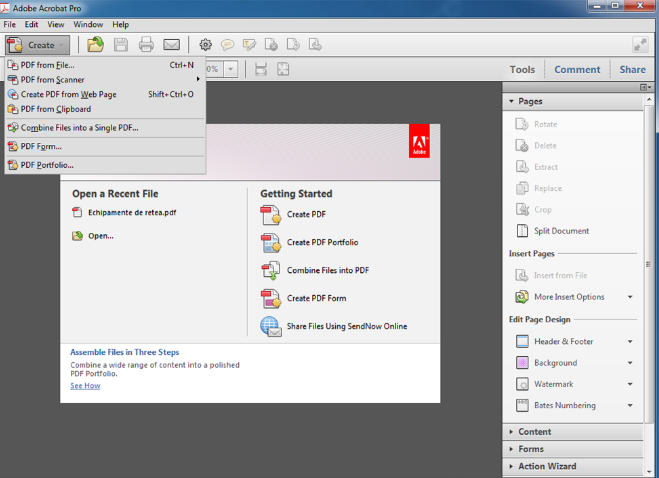Click the Delete Page toolbar icon

pyautogui.click(x=271, y=45)
